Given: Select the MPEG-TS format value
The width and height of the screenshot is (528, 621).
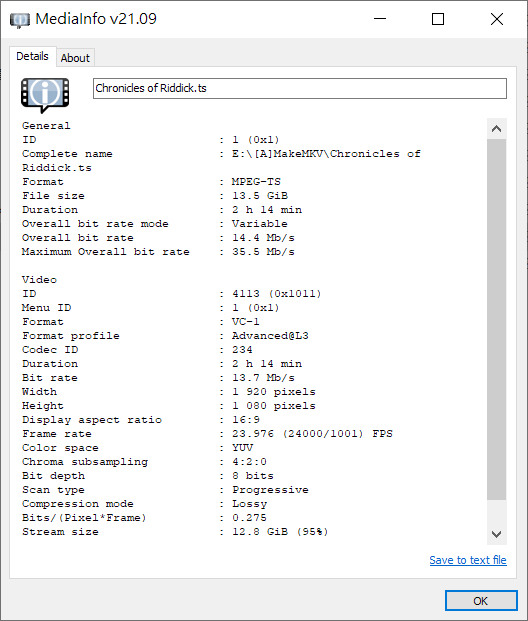Looking at the screenshot, I should 256,182.
